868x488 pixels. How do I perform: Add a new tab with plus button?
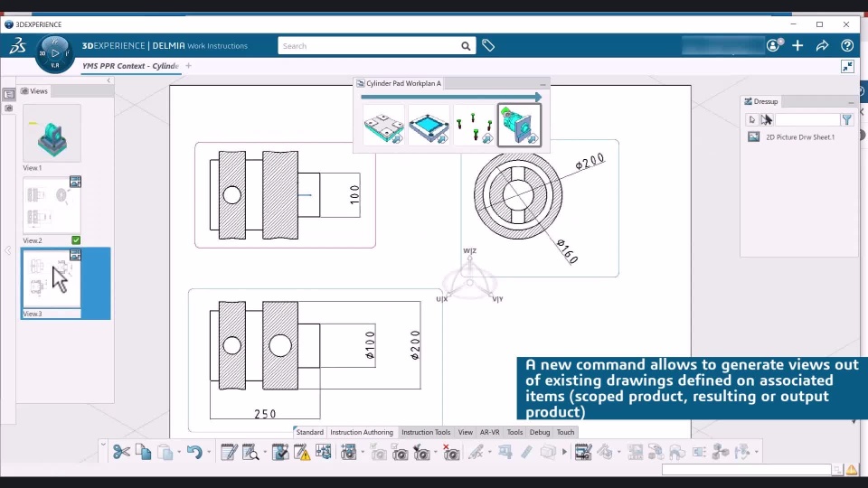click(188, 66)
